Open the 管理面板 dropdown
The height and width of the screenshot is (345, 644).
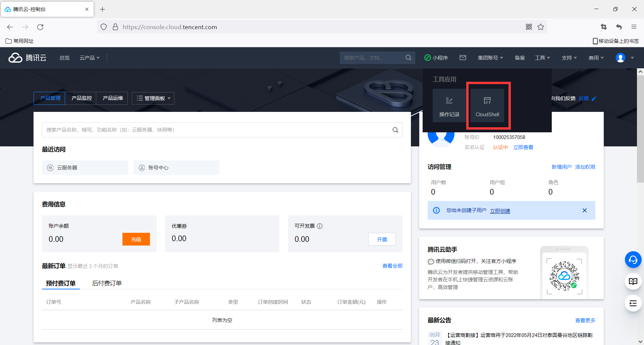coord(153,98)
